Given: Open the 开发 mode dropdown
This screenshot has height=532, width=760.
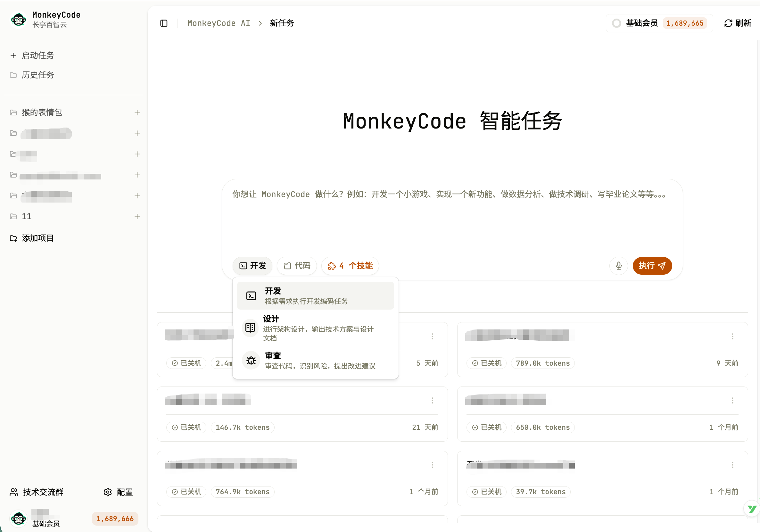Looking at the screenshot, I should (x=252, y=265).
